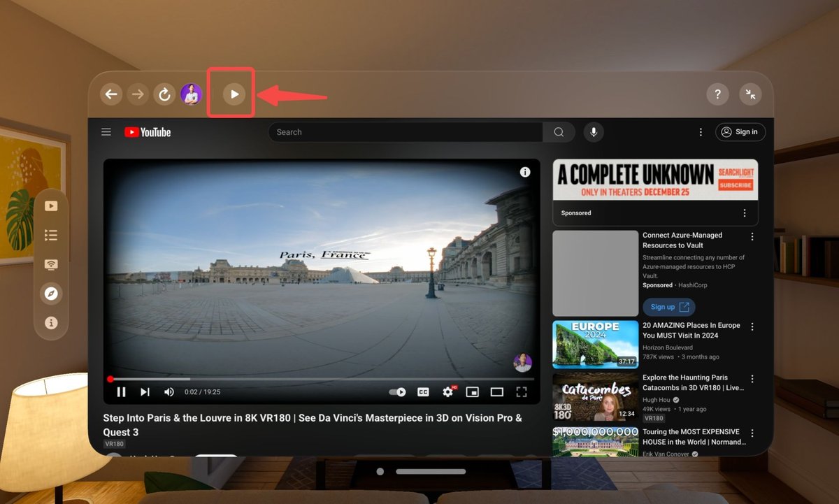
Task: Click the '787K views' text
Action: [658, 357]
